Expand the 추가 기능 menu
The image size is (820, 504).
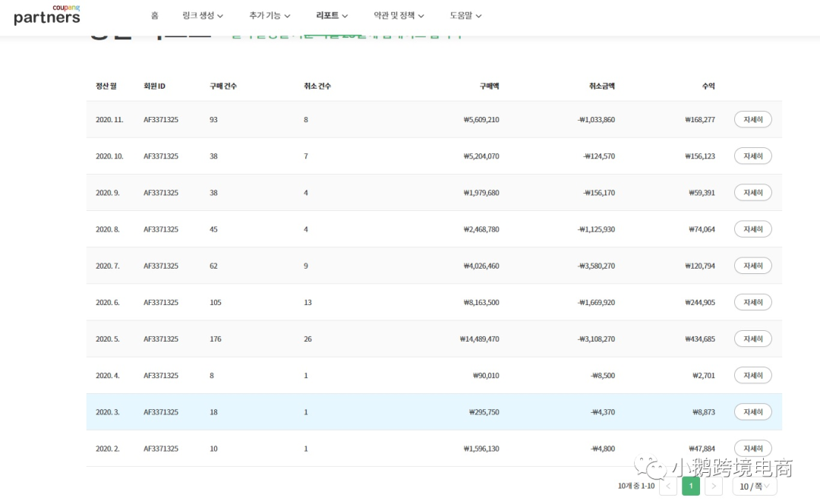[x=270, y=16]
